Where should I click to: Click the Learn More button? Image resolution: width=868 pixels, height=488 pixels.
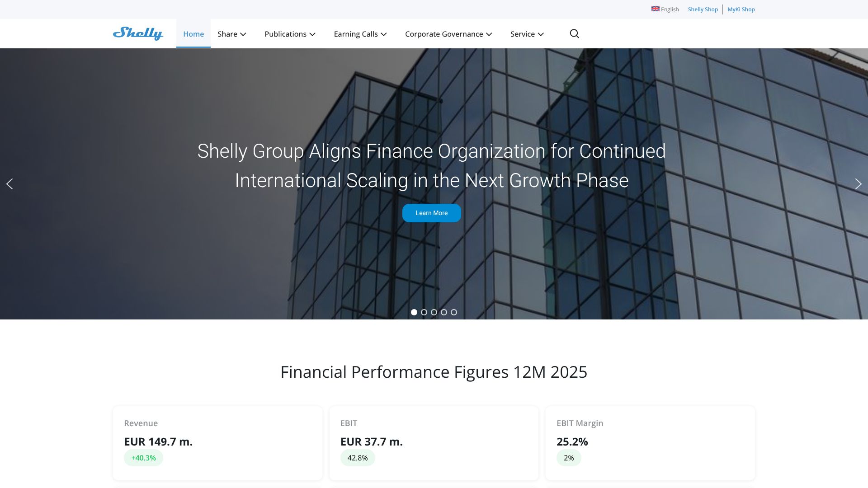coord(432,213)
